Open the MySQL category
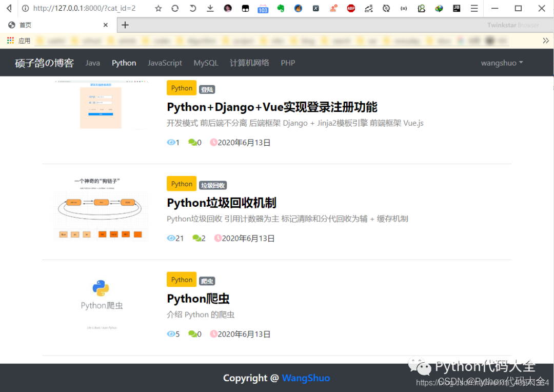 point(206,63)
